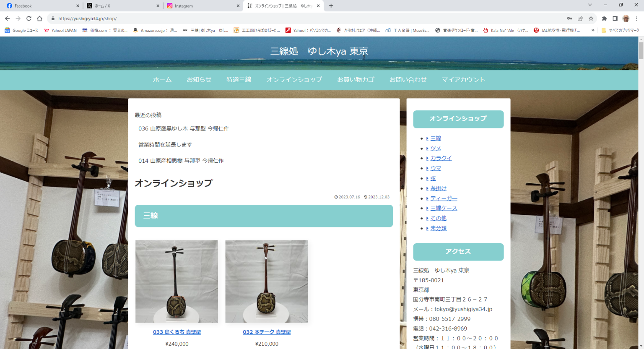The height and width of the screenshot is (349, 644).
Task: Open saved passwords key icon
Action: point(569,18)
